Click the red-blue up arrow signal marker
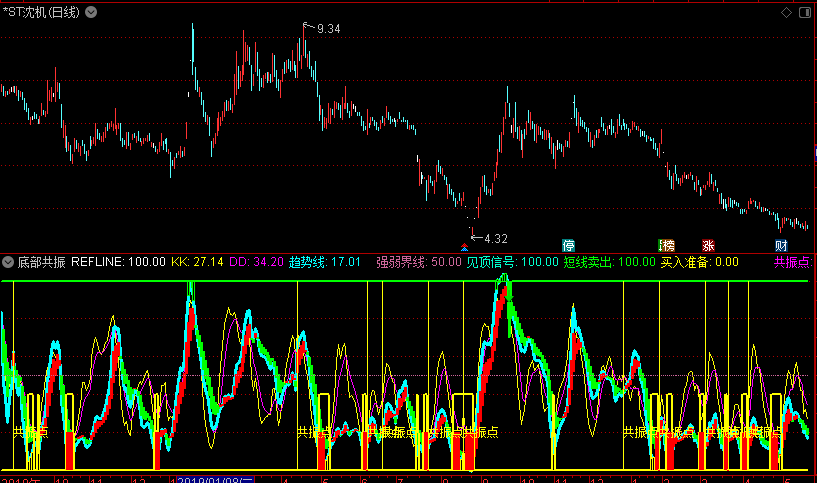 tap(464, 247)
